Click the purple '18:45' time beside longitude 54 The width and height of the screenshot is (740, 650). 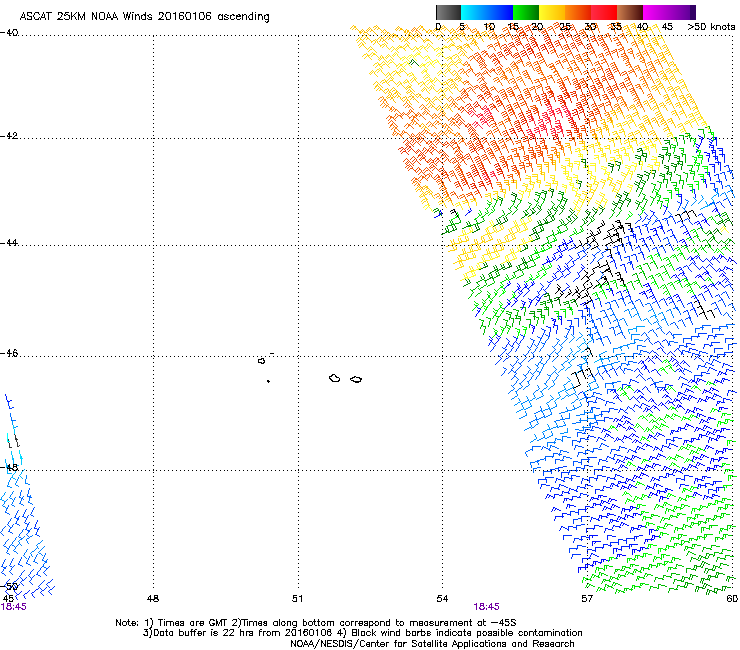[x=486, y=607]
